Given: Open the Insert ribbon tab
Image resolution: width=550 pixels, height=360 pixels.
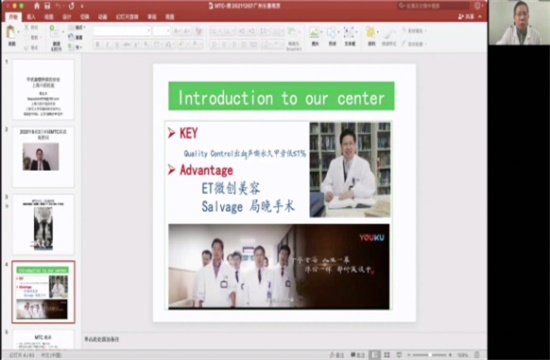Looking at the screenshot, I should (31, 17).
